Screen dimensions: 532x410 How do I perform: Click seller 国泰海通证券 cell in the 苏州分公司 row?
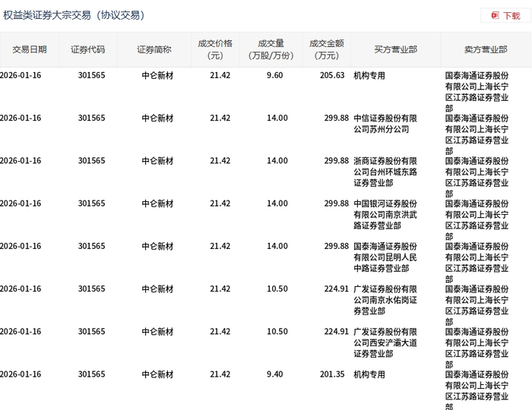pyautogui.click(x=477, y=134)
